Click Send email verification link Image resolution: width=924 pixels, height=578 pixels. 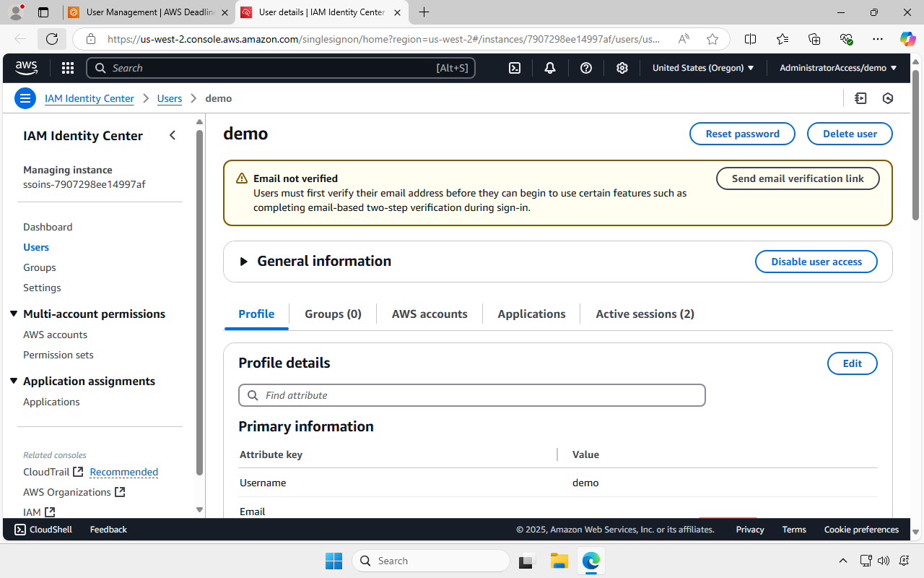(798, 178)
